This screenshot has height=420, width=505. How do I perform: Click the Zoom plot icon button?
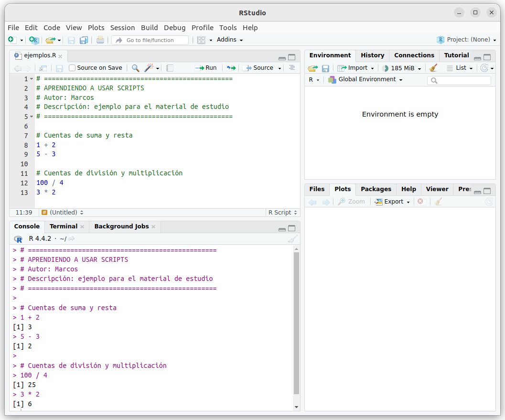[x=351, y=202]
